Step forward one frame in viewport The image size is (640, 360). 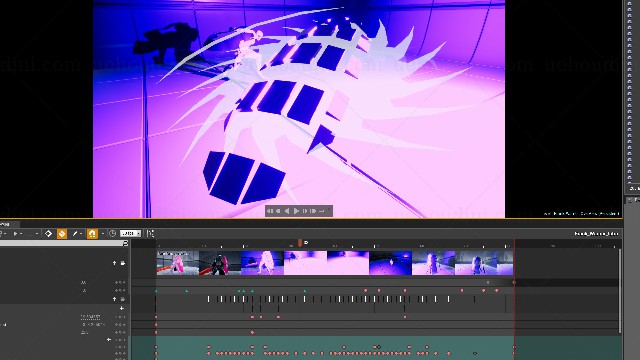305,211
